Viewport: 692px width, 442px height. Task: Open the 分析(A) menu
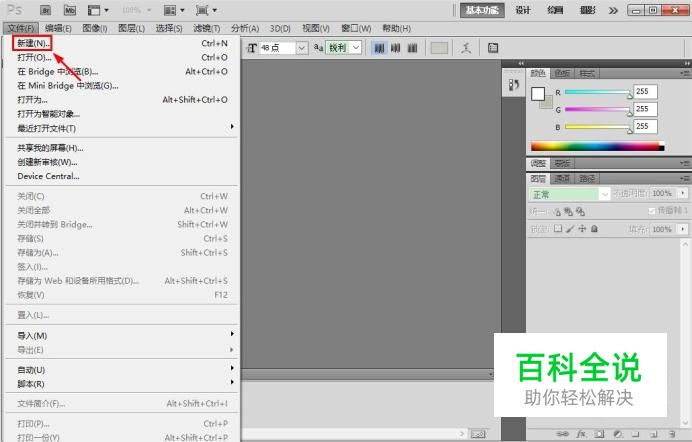245,28
